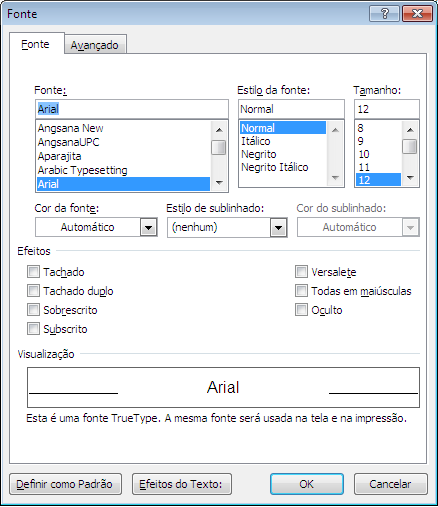Click font list scroll down arrow
This screenshot has width=438, height=507.
pos(219,182)
